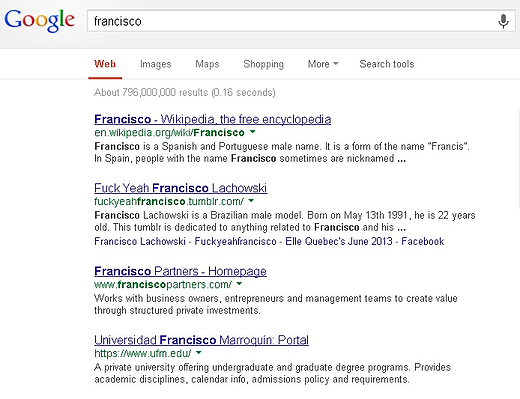Click the en.wikipedia.org/wiki/Francisco URL text

point(169,133)
